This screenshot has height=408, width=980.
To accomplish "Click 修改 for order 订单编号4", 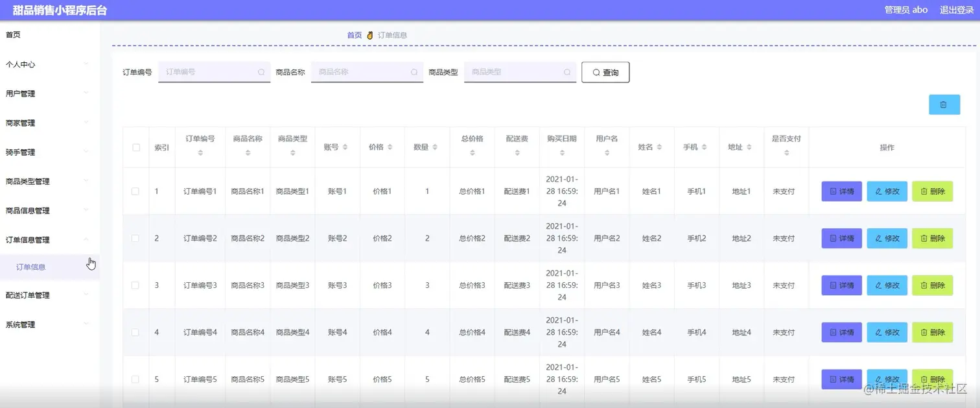I will click(887, 332).
